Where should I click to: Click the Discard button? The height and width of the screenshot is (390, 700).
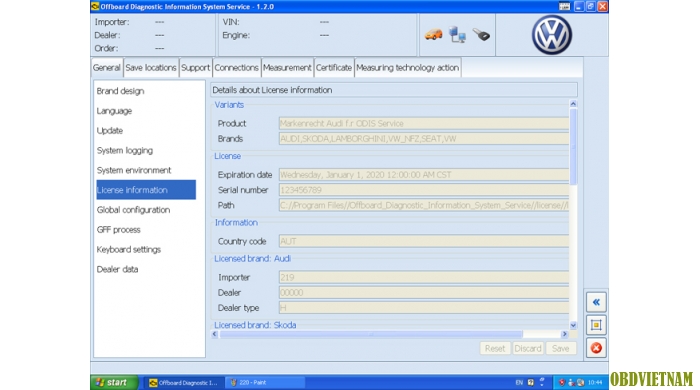coord(528,349)
